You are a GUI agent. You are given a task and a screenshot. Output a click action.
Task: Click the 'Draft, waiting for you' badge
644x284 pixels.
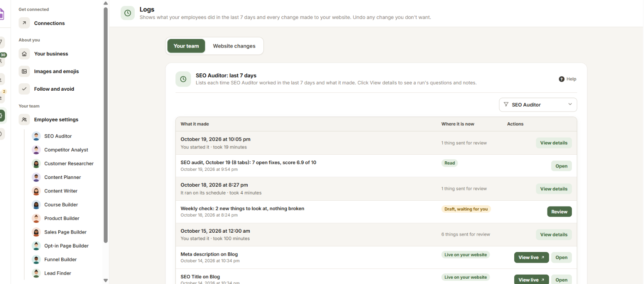(466, 209)
